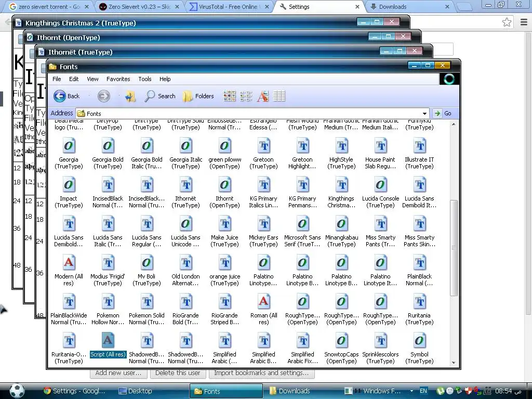Select the Kingthings Christmas font icon
This screenshot has width=532, height=399.
(342, 185)
